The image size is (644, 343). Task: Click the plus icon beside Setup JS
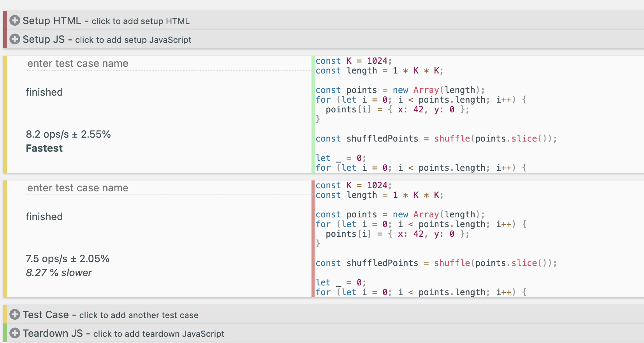coord(15,39)
